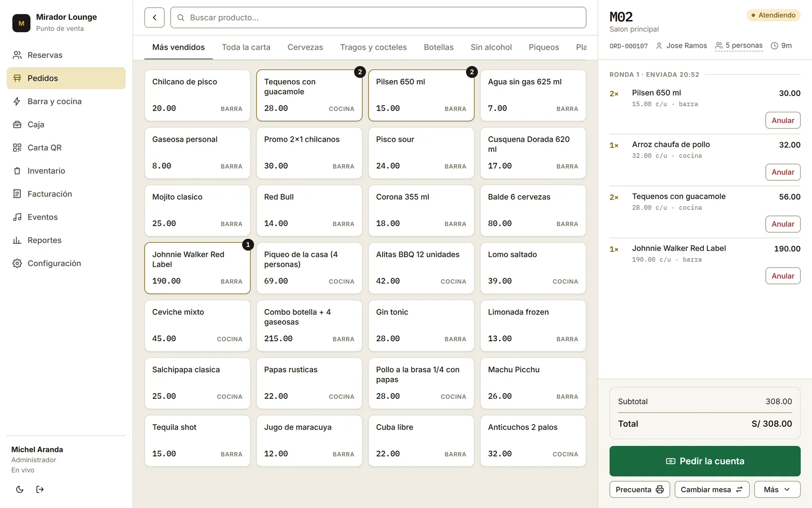Open Inventario section
This screenshot has height=508, width=812.
coord(66,171)
